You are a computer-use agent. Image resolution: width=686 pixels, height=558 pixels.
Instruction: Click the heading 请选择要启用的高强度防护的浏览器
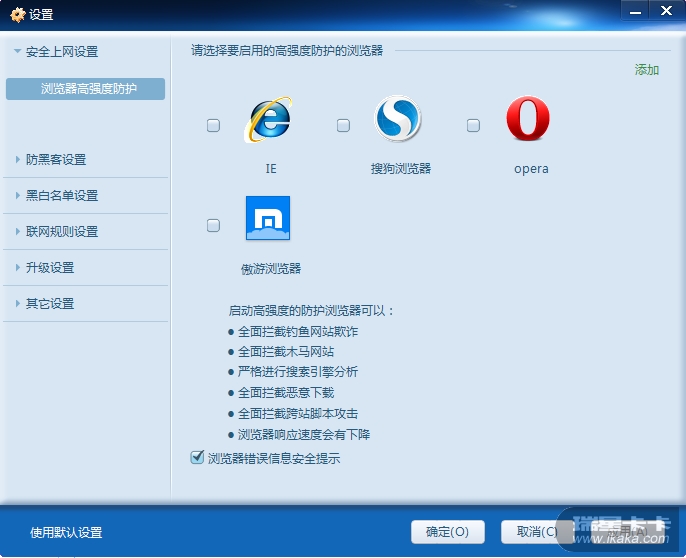tap(287, 51)
